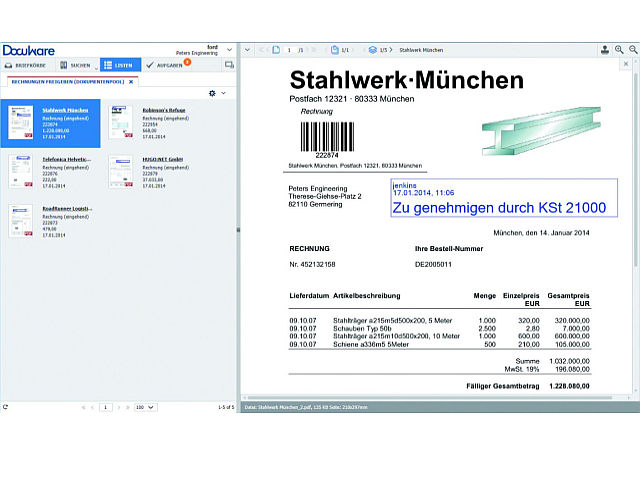Click the file info status bar text
640x480 pixels.
click(x=306, y=407)
